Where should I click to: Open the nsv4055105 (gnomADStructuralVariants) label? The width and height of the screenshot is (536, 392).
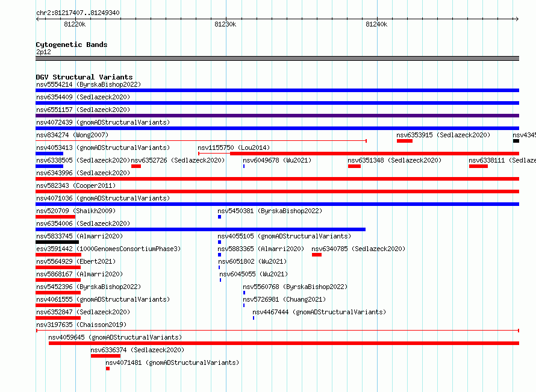pyautogui.click(x=284, y=236)
